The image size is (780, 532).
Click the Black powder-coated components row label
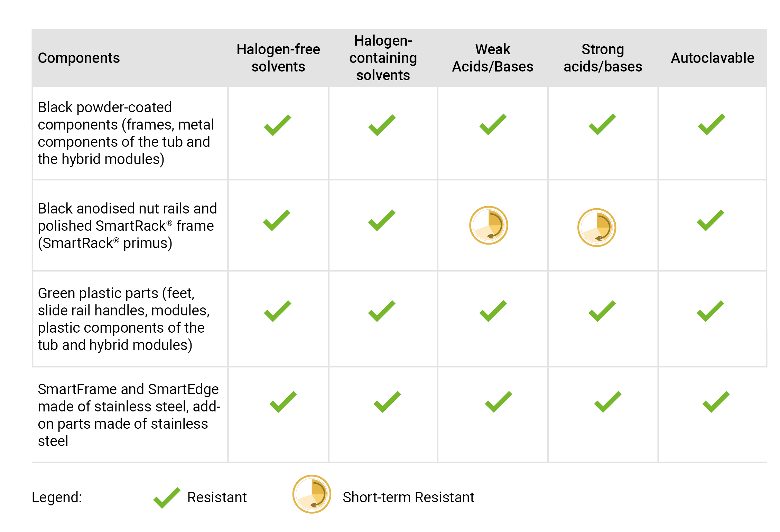pyautogui.click(x=126, y=133)
